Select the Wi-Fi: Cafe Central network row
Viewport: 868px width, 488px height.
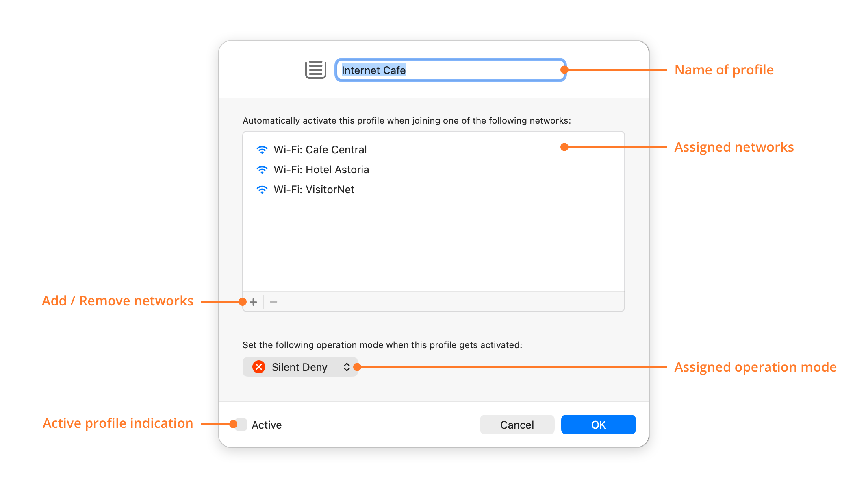(433, 149)
